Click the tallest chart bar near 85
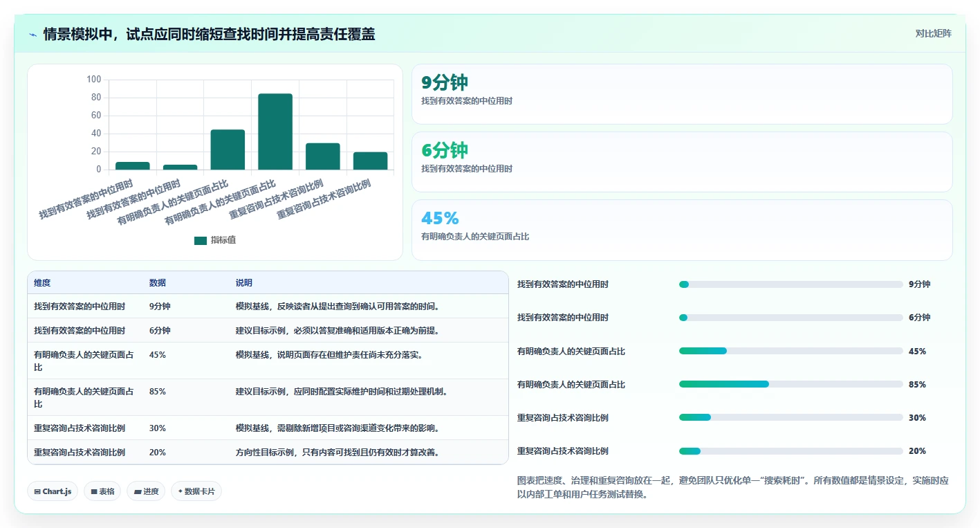Viewport: 980px width, 528px height. [275, 131]
